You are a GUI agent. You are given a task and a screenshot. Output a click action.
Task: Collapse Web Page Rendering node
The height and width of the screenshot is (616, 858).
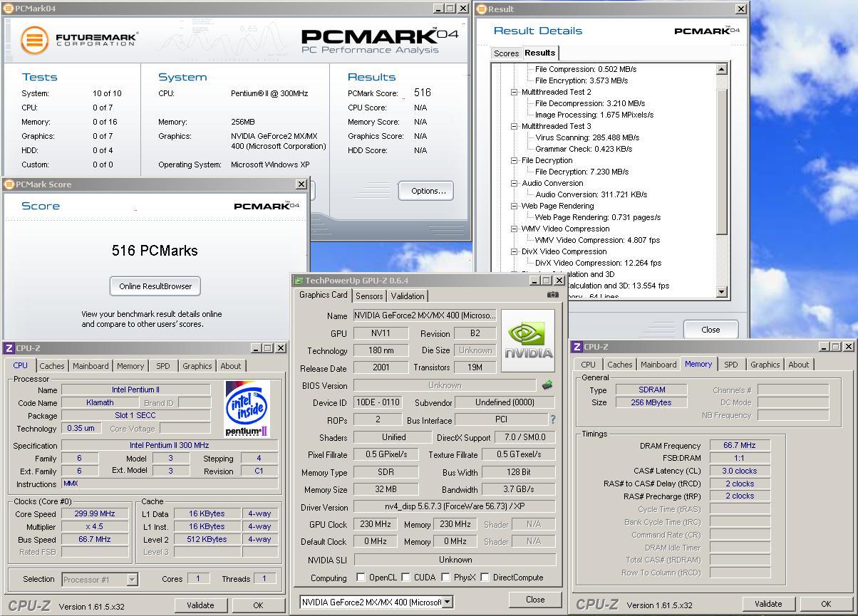click(x=514, y=206)
